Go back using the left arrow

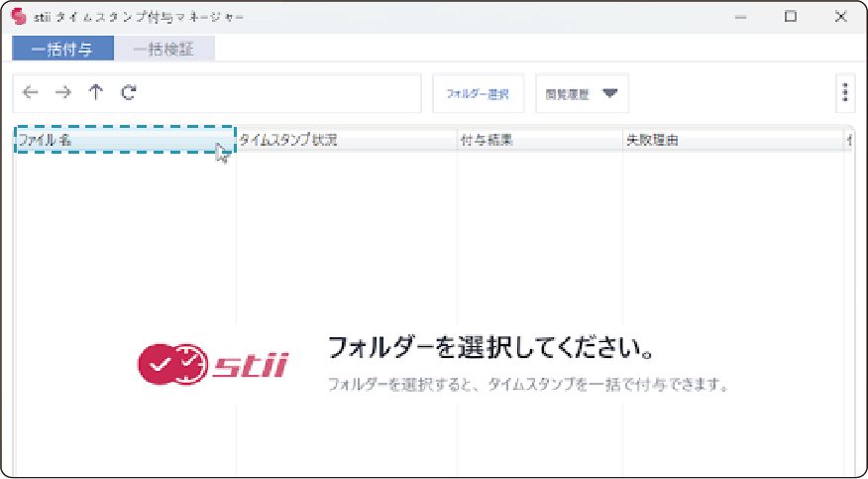31,92
